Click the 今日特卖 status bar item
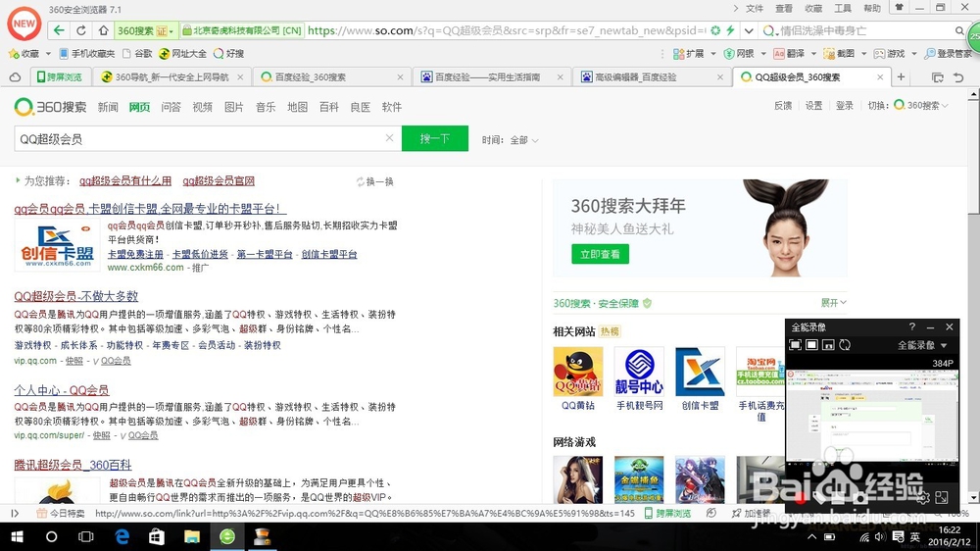This screenshot has width=980, height=551. [61, 514]
